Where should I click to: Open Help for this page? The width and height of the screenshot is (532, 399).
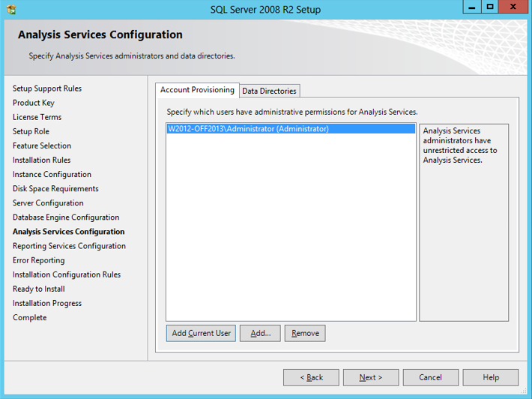pyautogui.click(x=491, y=377)
